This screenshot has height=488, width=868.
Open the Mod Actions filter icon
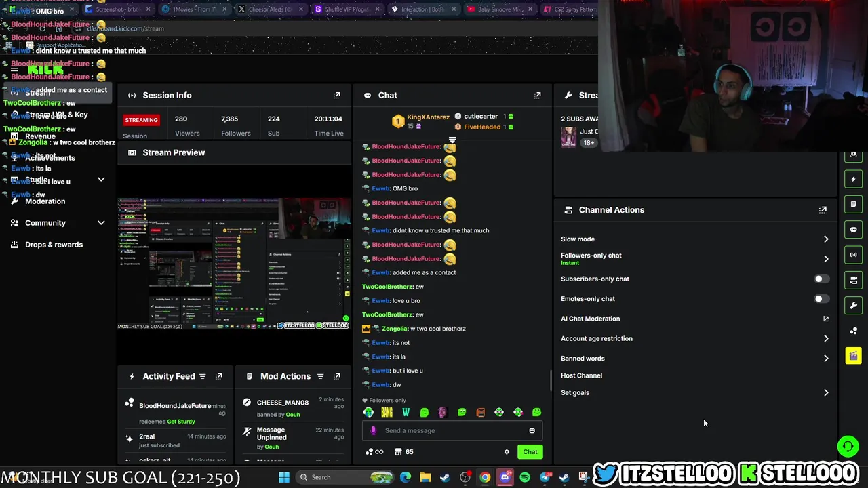(320, 376)
